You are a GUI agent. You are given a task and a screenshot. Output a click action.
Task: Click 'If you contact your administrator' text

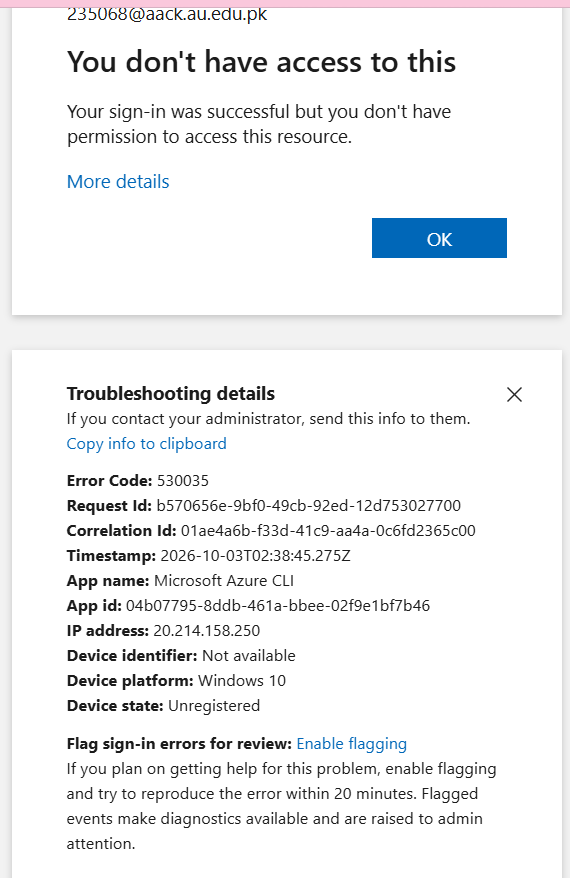coord(268,419)
